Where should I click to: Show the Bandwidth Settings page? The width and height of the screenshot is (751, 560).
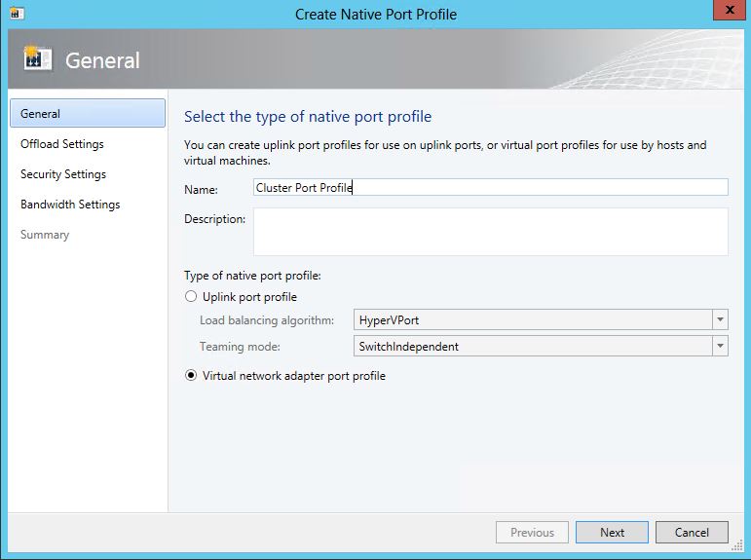coord(70,205)
